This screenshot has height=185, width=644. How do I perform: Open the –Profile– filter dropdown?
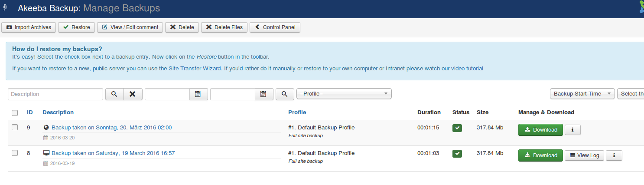pyautogui.click(x=344, y=94)
